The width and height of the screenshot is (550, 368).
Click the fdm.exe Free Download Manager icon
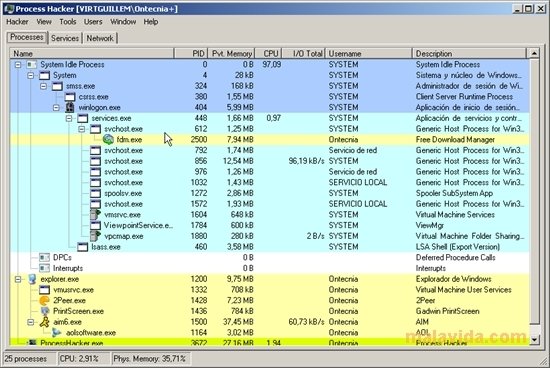[x=108, y=140]
